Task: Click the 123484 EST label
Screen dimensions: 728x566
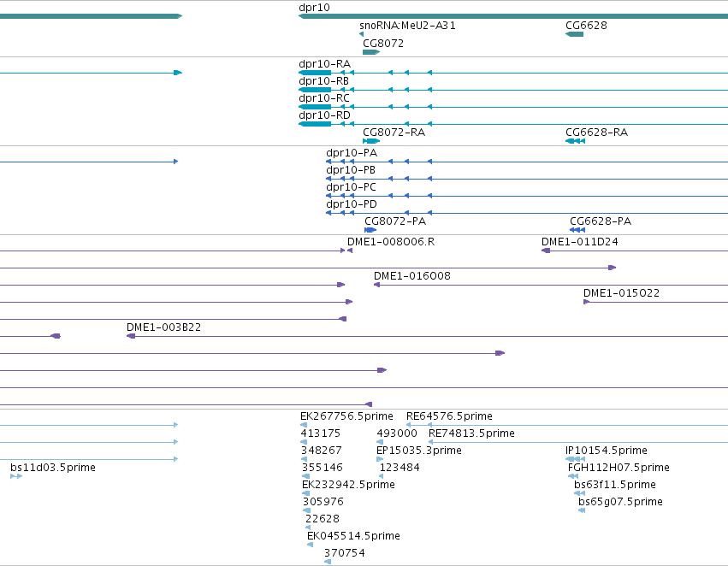Action: point(400,469)
